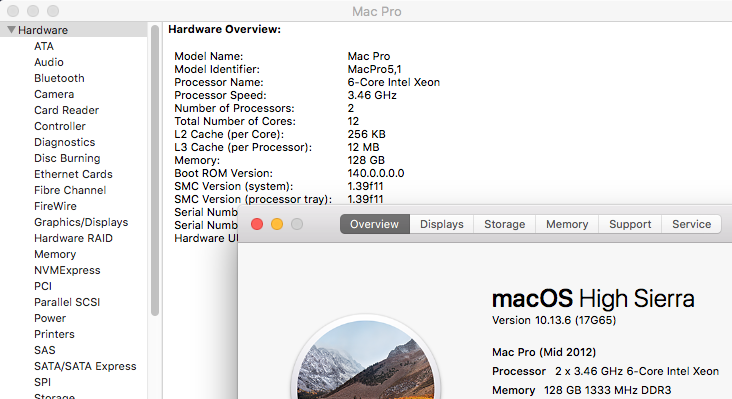732x399 pixels.
Task: Open Power section in sidebar
Action: pos(50,318)
